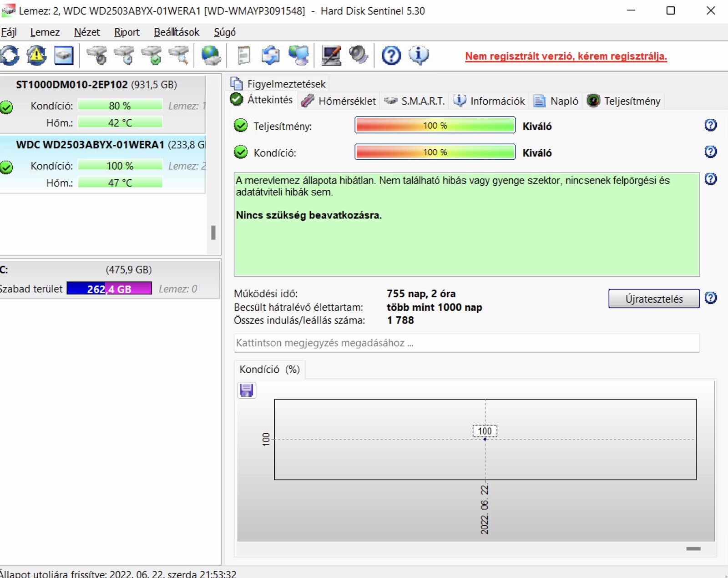This screenshot has width=728, height=578.
Task: Click the floppy disk save icon above graph
Action: 247,390
